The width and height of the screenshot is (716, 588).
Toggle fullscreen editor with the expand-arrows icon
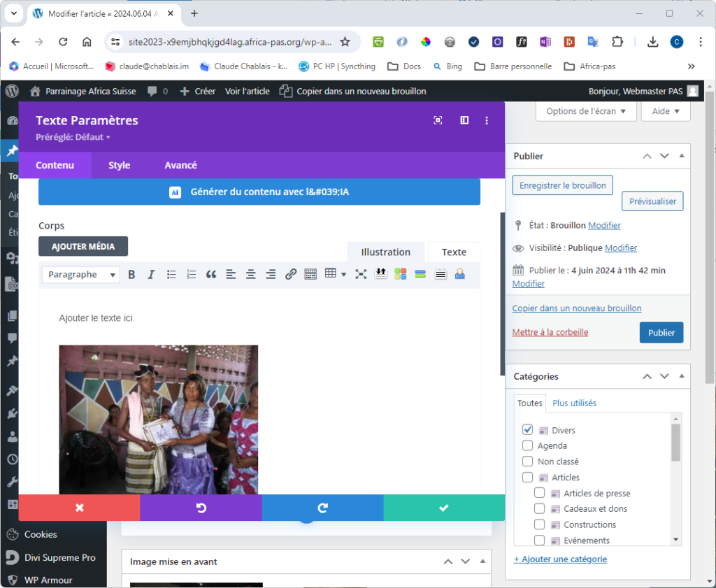pyautogui.click(x=361, y=275)
